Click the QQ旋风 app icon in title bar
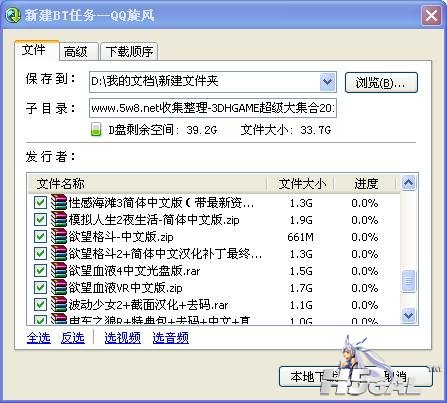The height and width of the screenshot is (403, 447). click(x=13, y=15)
